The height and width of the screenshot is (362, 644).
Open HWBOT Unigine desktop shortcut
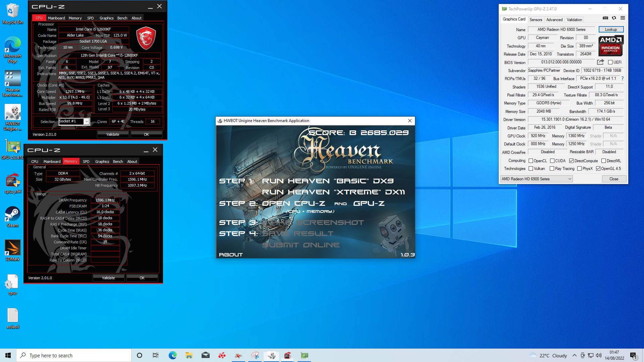coord(12,117)
